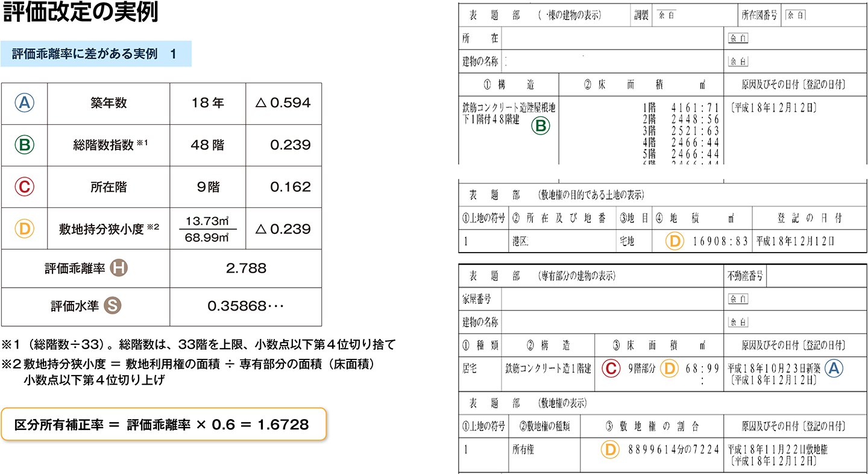Image resolution: width=868 pixels, height=474 pixels.
Task: Select the 48階 cell
Action: (207, 145)
